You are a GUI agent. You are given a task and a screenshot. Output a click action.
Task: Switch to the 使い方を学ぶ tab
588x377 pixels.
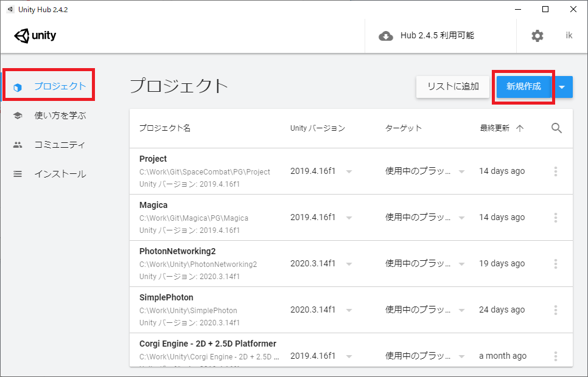(60, 116)
